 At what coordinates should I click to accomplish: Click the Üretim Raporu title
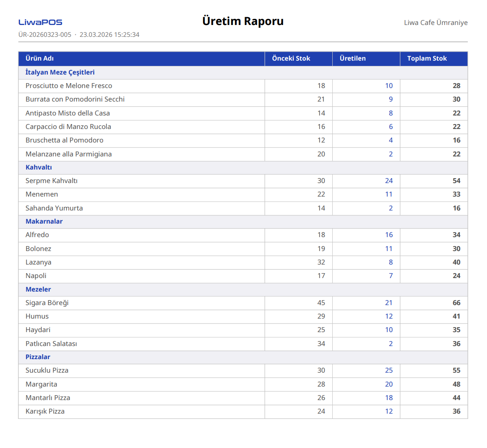point(243,21)
